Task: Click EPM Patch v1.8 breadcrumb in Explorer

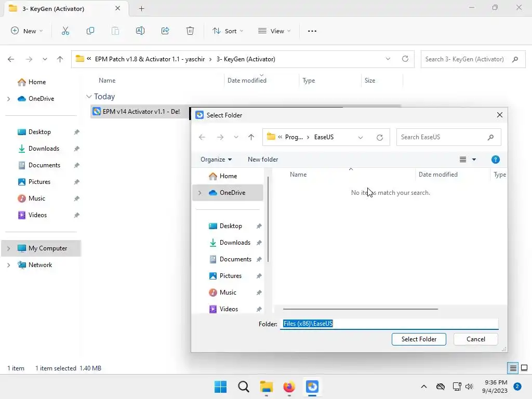Action: [150, 59]
